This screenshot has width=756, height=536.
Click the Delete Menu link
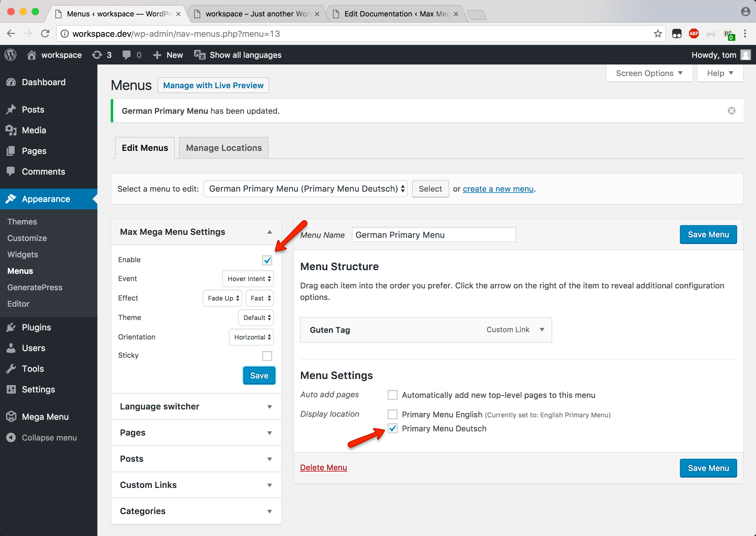pos(323,467)
